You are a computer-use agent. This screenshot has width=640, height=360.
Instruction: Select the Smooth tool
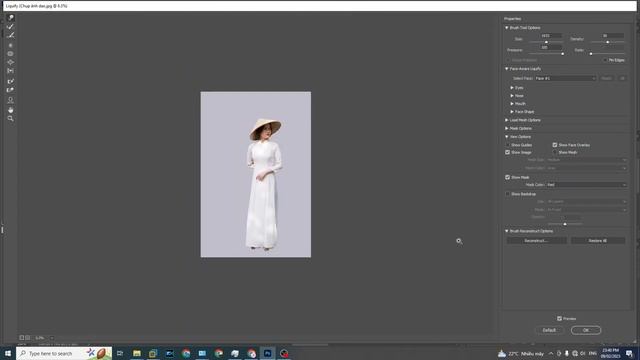11,36
